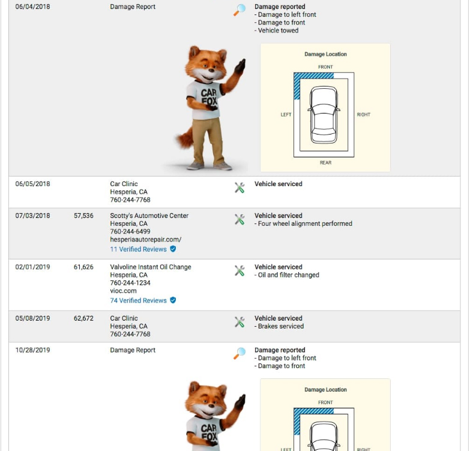Viewport: 476px width, 451px height.
Task: Click the magnifier icon for 06/04/2018 damage report
Action: [240, 10]
